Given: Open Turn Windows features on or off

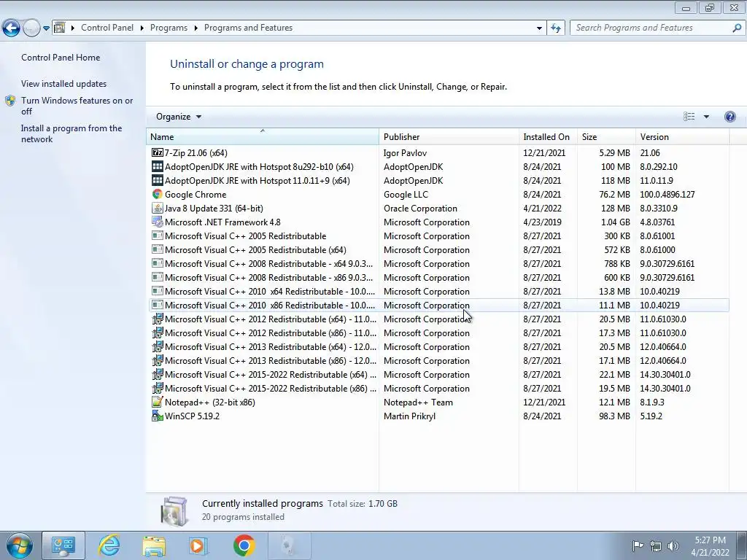Looking at the screenshot, I should click(77, 106).
